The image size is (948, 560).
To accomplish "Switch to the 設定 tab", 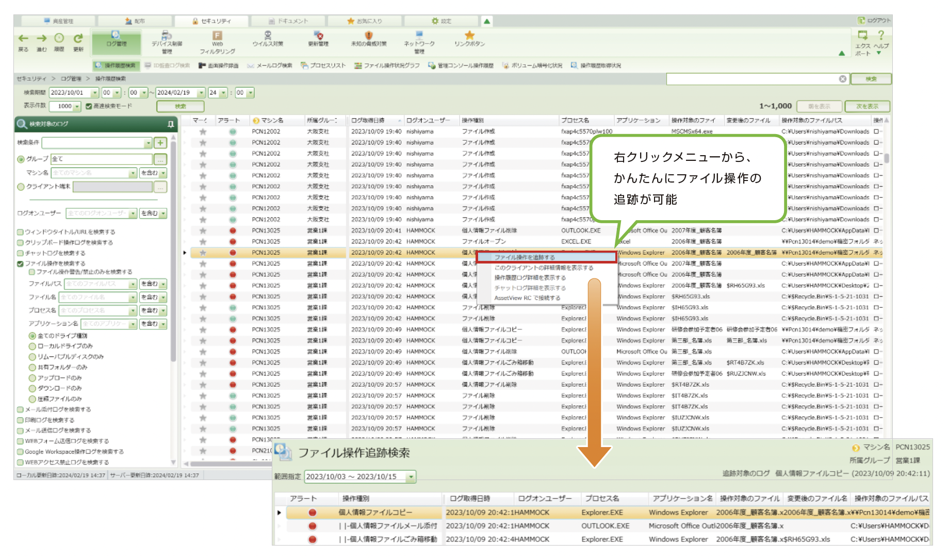I will click(x=442, y=21).
